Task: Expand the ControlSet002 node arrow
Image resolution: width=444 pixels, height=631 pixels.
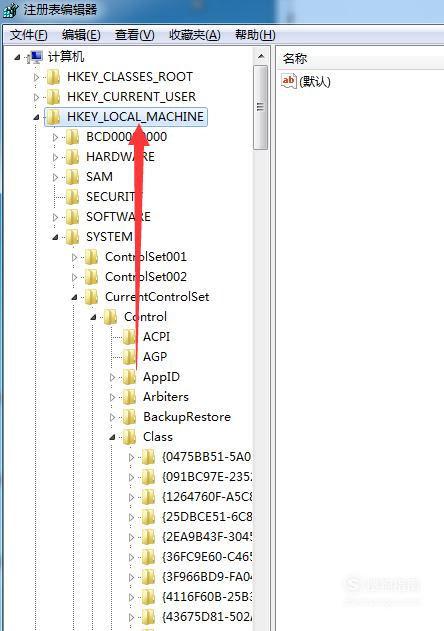Action: click(74, 277)
